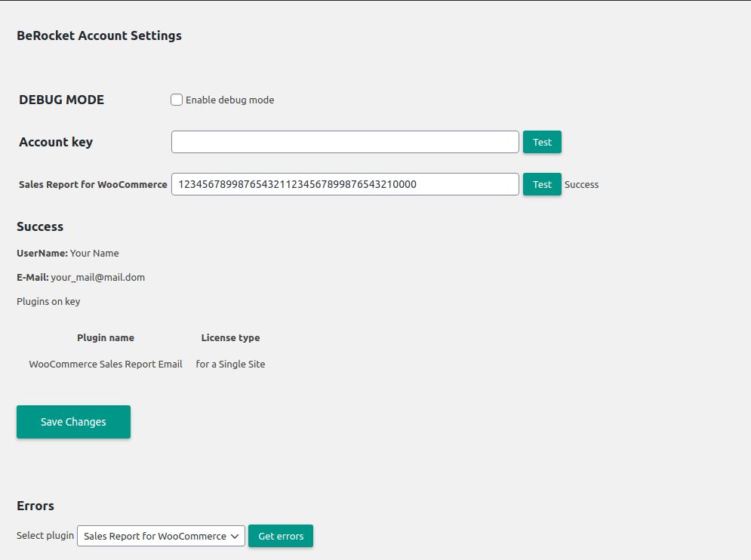Click the 'for a Single Site' license cell
Screen dimensions: 751x560
230,364
